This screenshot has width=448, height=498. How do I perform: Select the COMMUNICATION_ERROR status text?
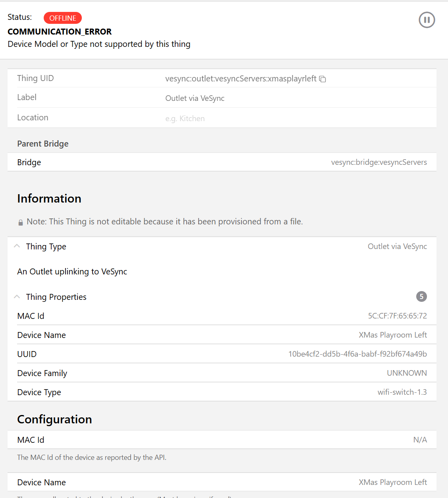click(x=59, y=31)
